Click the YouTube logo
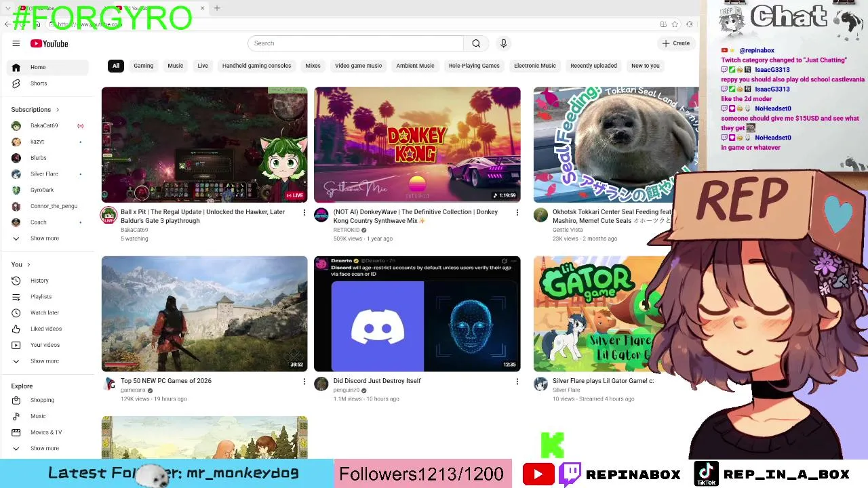Screen dimensions: 868x488 (50, 43)
